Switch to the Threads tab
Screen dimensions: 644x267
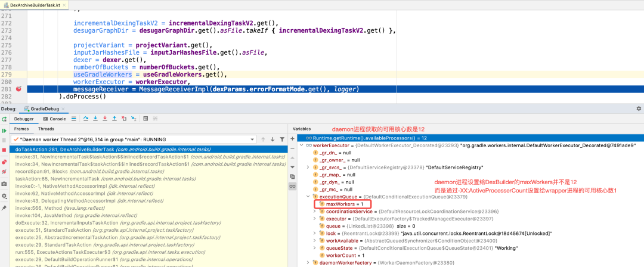click(x=46, y=128)
